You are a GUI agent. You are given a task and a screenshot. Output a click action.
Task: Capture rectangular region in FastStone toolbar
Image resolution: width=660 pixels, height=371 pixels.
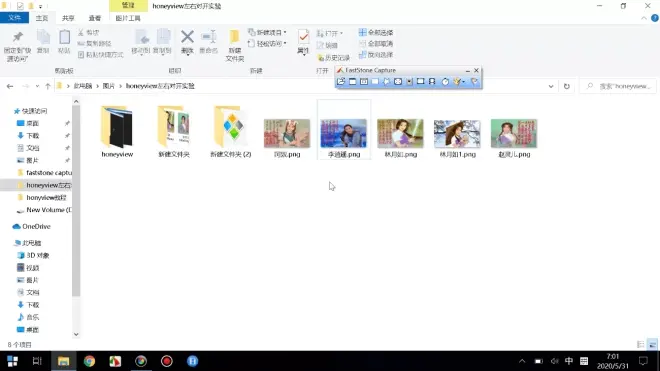point(375,82)
